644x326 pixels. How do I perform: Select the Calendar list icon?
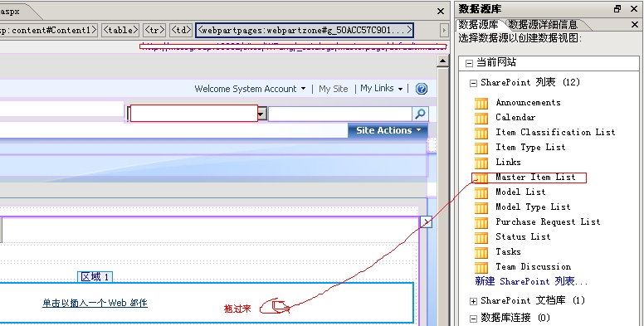click(x=481, y=118)
